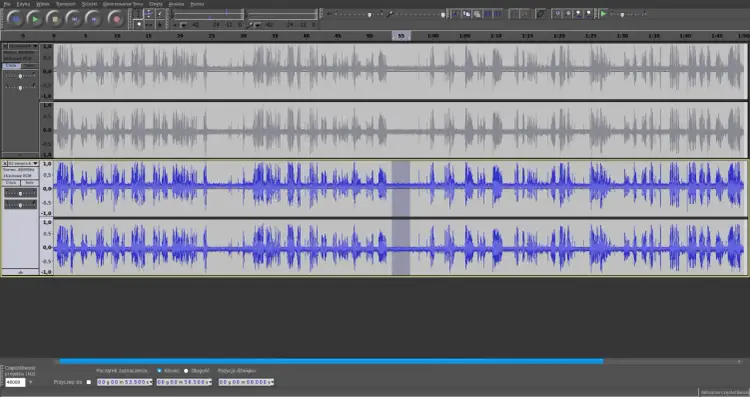Toggle the Przyciągaj do snap checkbox
750x397 pixels.
89,382
